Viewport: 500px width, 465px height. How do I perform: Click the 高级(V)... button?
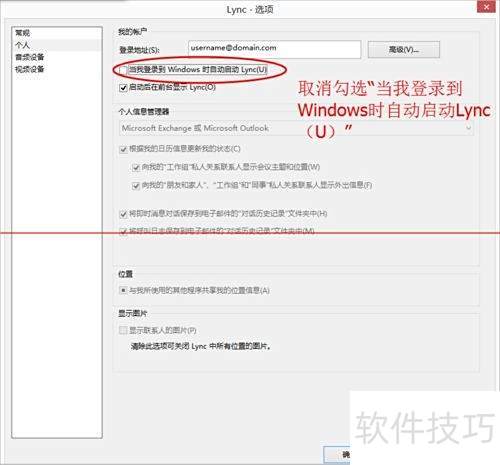click(404, 49)
